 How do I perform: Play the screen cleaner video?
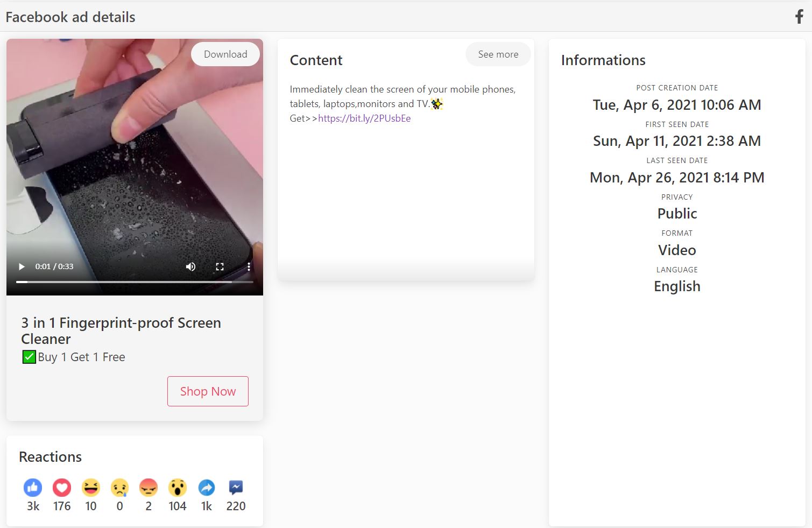[x=22, y=266]
